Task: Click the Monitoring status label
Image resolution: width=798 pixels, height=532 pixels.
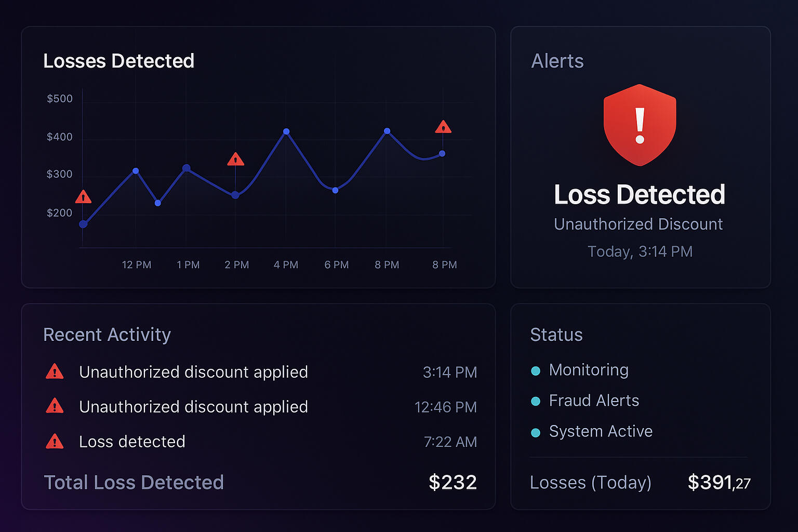Action: (x=589, y=370)
